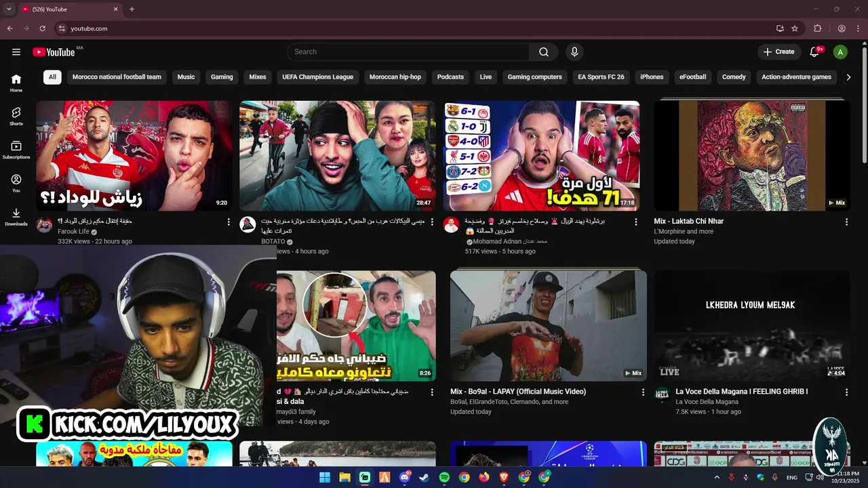Open the tab search dropdown arrow
This screenshot has width=868, height=488.
click(9, 9)
